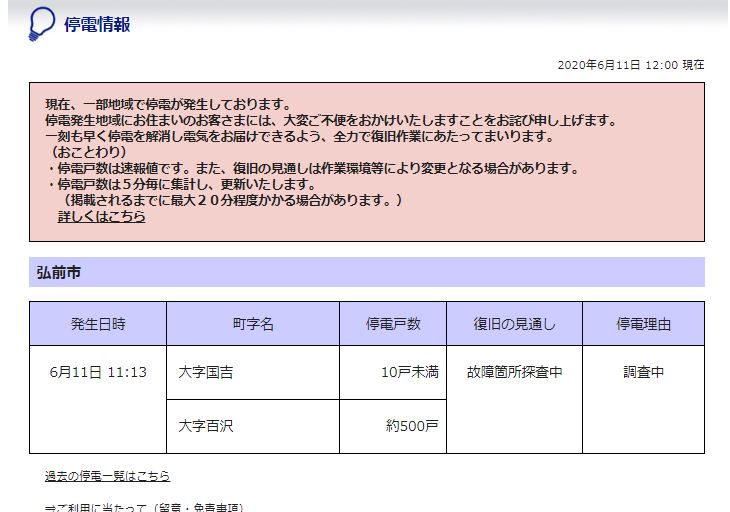Click the 掲載されるまでに最大20分程度 notice line
Screen dimensions: 730x512
click(232, 200)
